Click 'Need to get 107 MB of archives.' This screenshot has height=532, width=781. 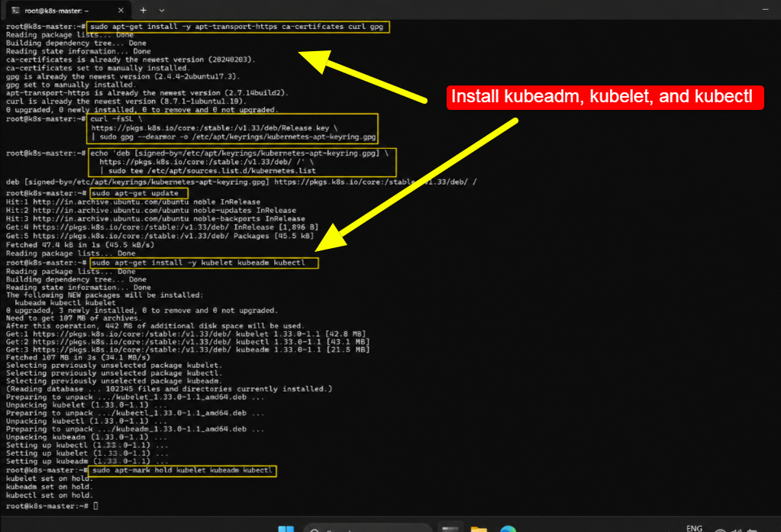[x=74, y=318]
